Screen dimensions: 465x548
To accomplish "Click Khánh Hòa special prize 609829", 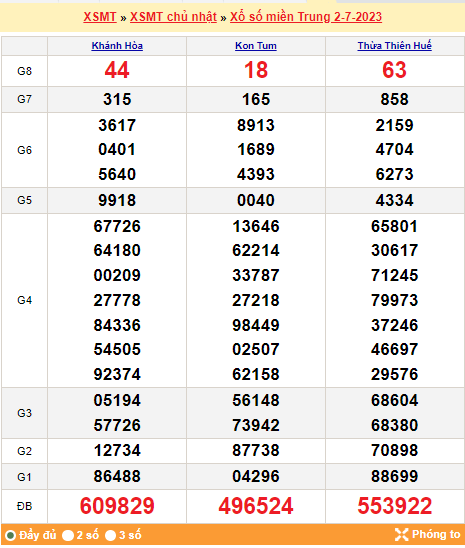I will tap(117, 506).
